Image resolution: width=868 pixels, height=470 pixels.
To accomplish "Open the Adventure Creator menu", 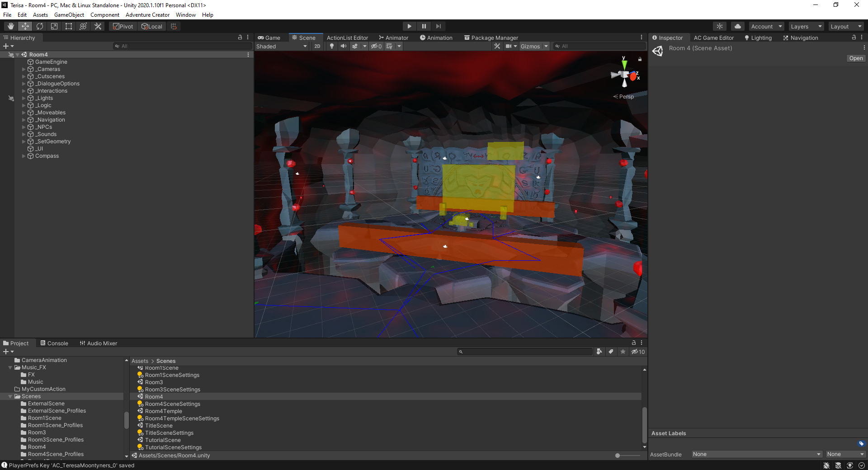I will tap(147, 15).
